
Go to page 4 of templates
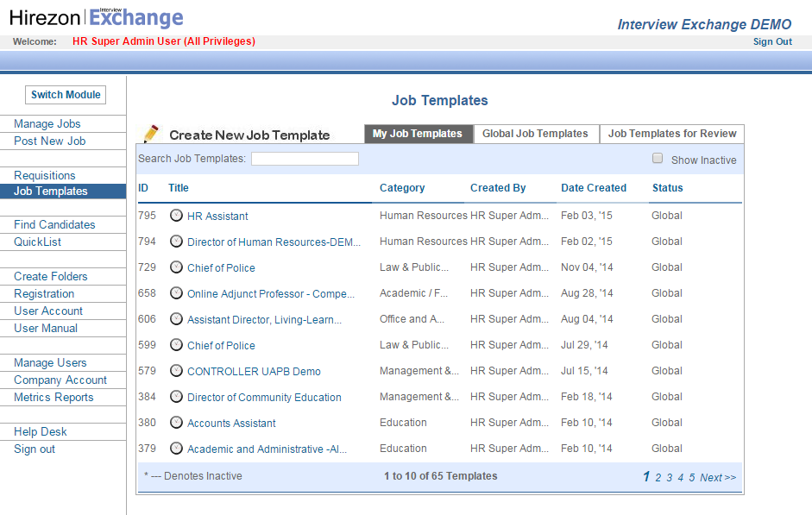[x=681, y=478]
